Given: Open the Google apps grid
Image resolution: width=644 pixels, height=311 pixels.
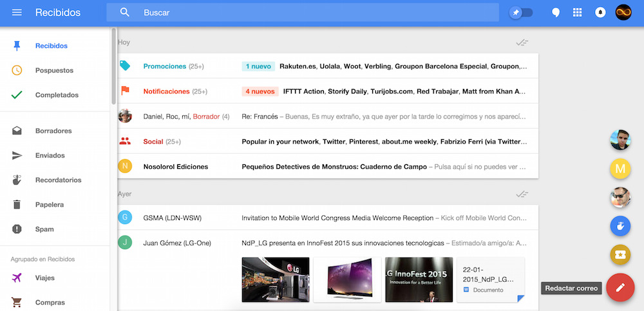Looking at the screenshot, I should pyautogui.click(x=577, y=12).
